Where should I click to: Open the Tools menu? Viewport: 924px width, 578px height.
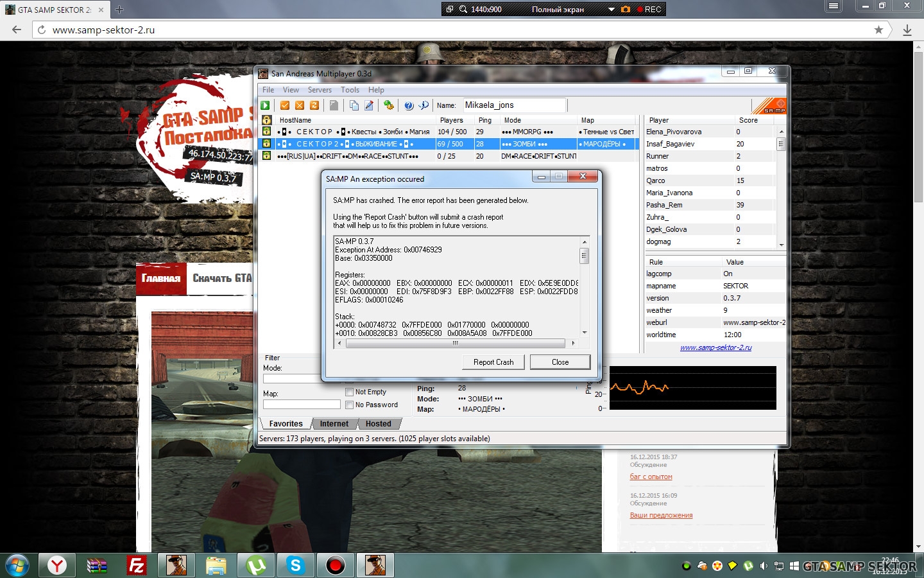tap(350, 90)
